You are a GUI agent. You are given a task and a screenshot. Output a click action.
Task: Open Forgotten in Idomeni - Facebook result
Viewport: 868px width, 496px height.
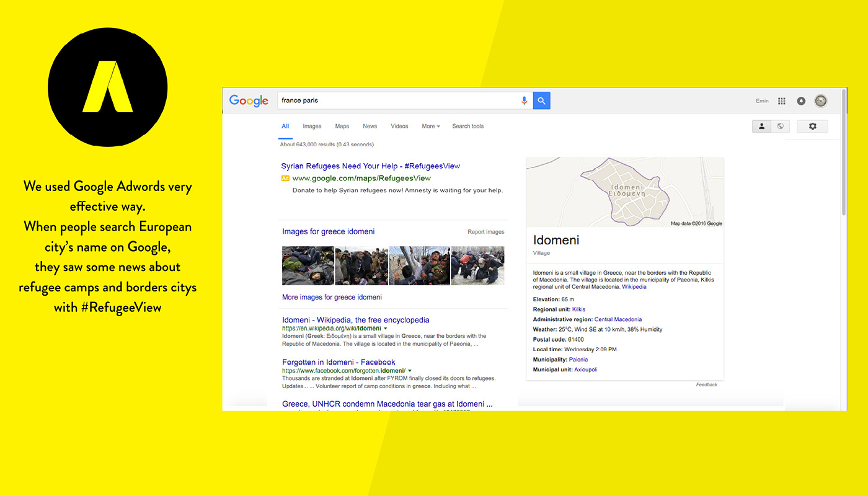point(339,362)
